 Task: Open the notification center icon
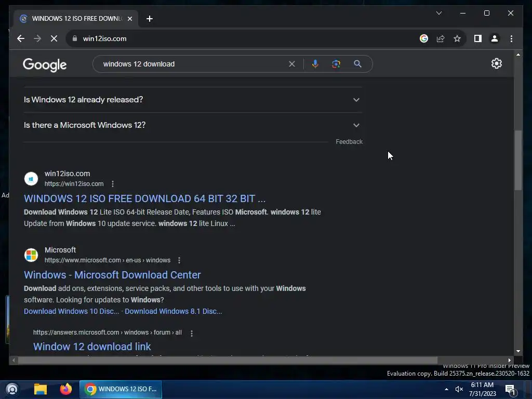(x=510, y=390)
